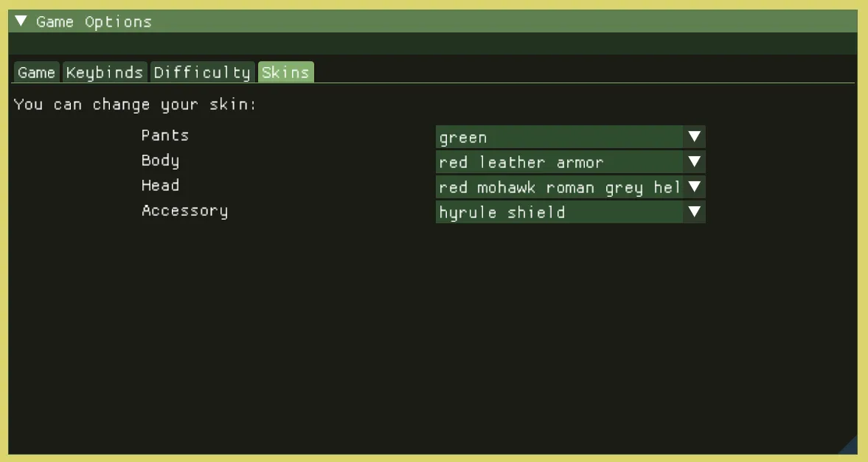The width and height of the screenshot is (868, 462).
Task: Open the Head combo showing red mohawk helmet
Action: pyautogui.click(x=560, y=187)
